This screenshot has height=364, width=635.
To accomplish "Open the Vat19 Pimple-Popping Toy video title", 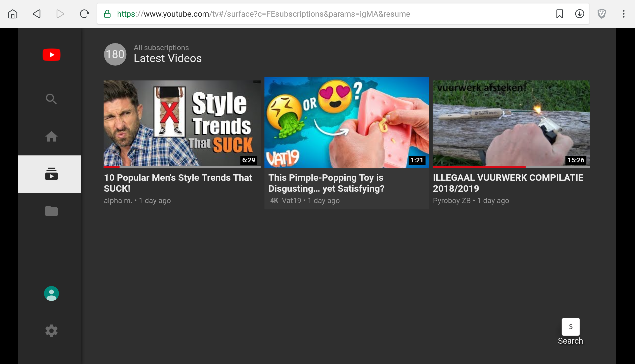I will coord(326,183).
